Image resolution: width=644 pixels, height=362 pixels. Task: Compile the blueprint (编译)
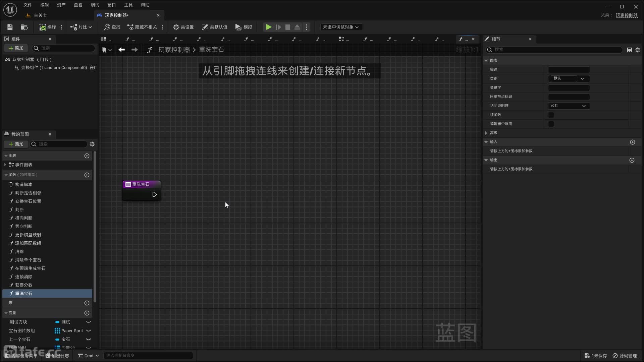coord(48,27)
